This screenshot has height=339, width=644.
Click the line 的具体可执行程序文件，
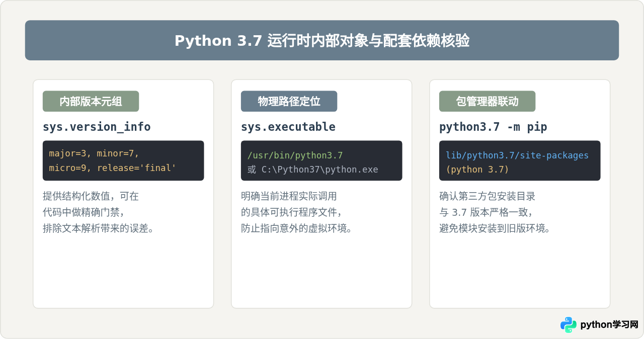pyautogui.click(x=292, y=212)
